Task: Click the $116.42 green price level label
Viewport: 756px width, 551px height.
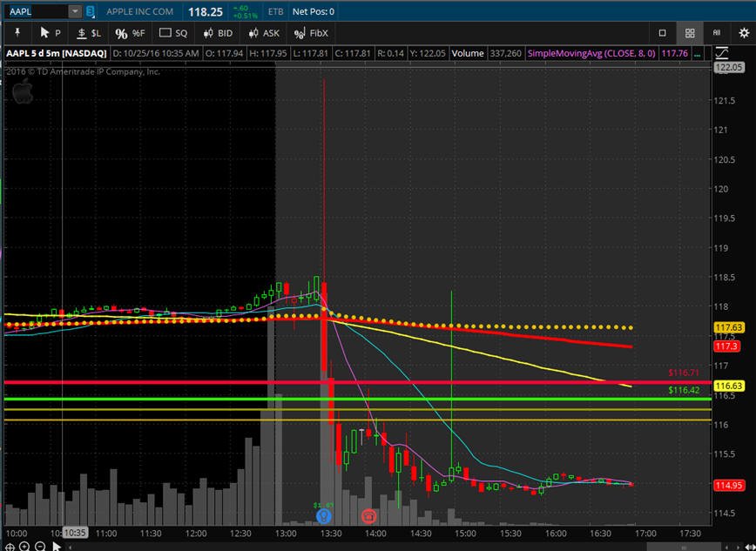Action: [x=684, y=390]
